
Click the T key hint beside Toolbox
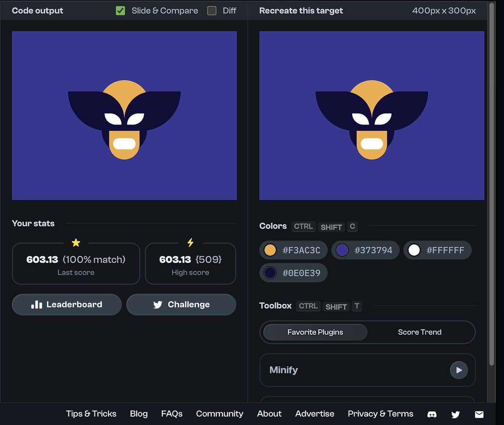coord(357,306)
